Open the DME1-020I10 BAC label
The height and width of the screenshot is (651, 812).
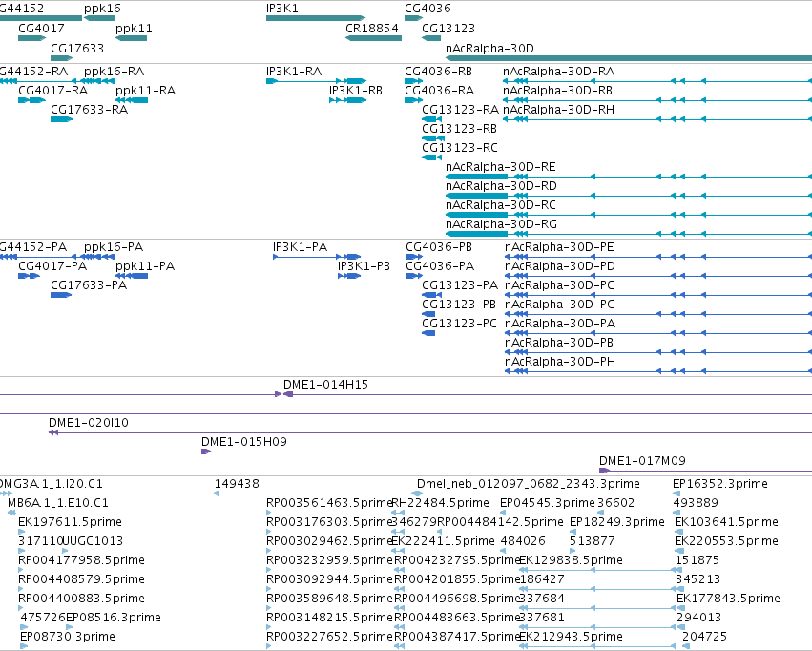click(89, 423)
